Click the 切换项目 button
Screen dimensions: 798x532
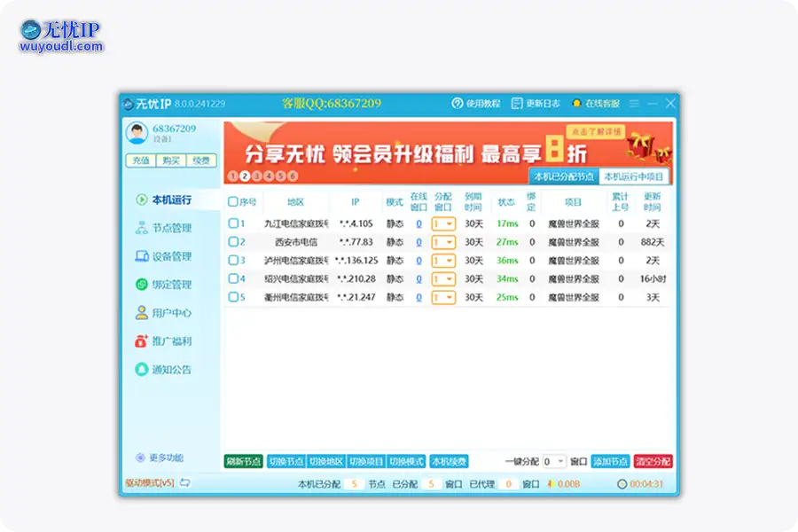[366, 462]
